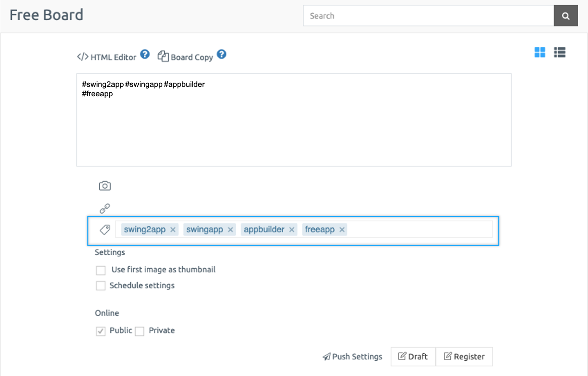Switch to grid view layout
This screenshot has height=376, width=588.
(x=540, y=52)
